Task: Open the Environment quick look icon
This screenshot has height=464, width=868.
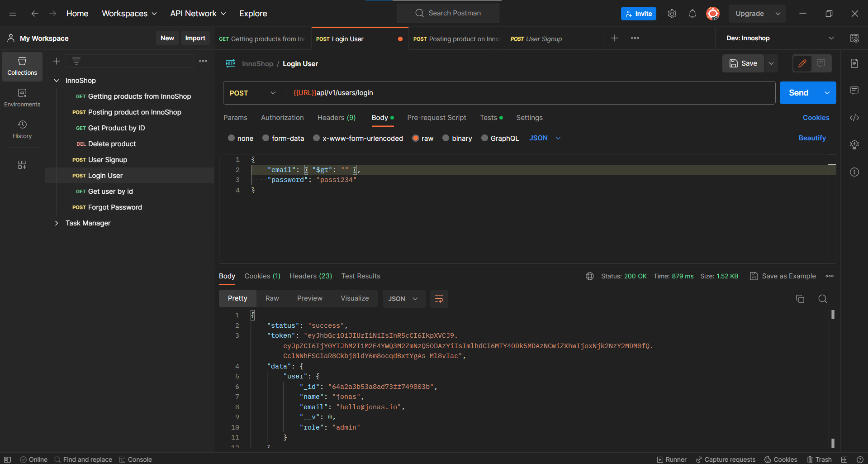Action: pos(854,38)
